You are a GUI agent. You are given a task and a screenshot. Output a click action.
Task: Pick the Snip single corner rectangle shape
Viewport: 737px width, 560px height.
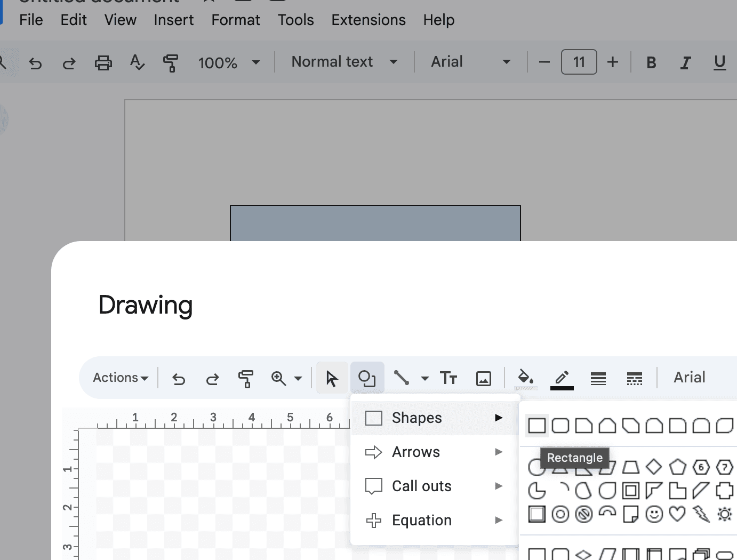point(583,426)
